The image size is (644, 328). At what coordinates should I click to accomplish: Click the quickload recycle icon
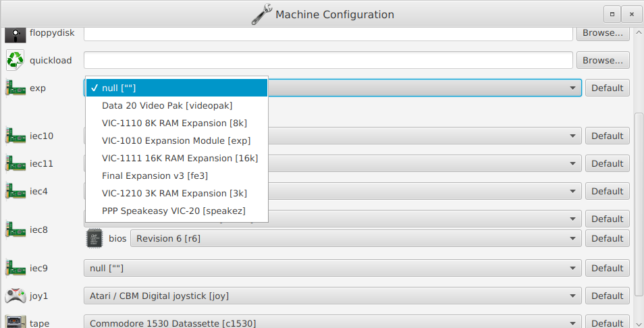point(15,60)
